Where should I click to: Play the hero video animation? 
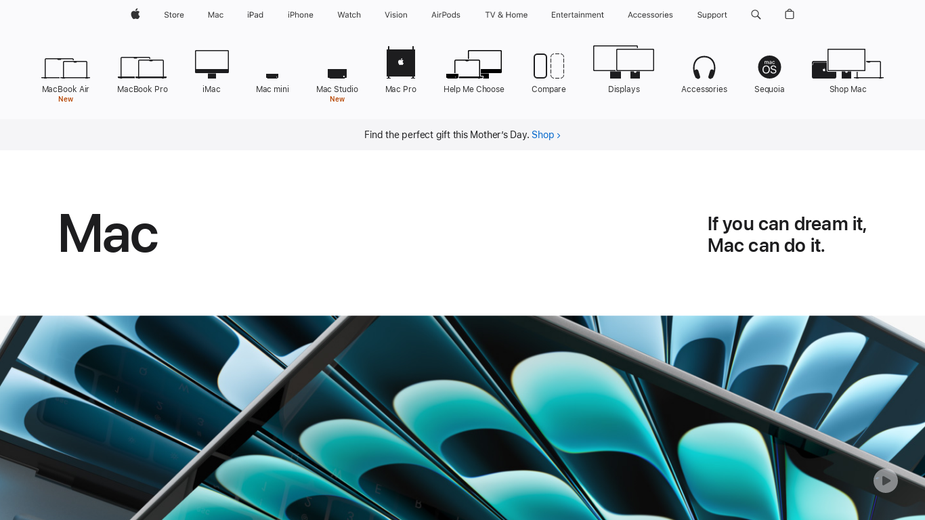point(885,480)
